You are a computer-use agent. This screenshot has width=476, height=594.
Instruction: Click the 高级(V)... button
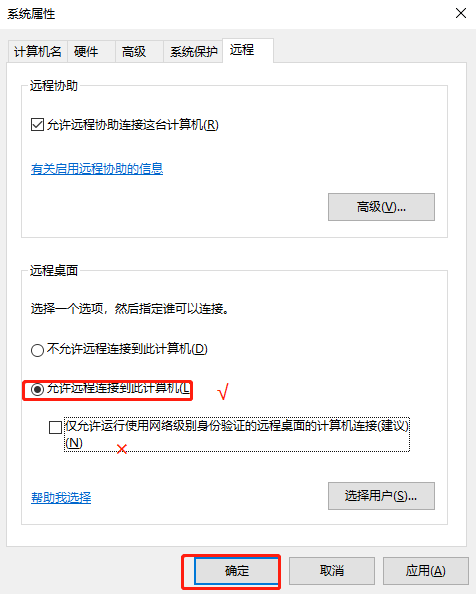381,207
